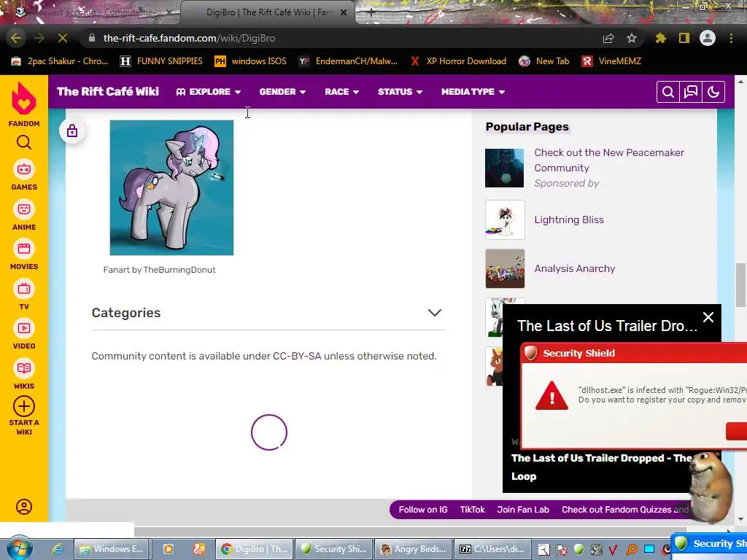
Task: Click the TikTok link in footer bar
Action: [472, 510]
